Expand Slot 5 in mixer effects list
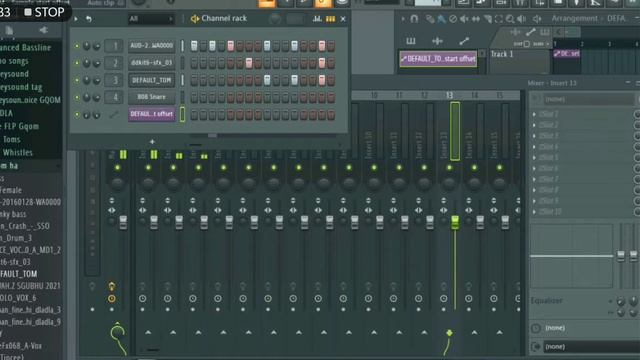The height and width of the screenshot is (360, 640). 534,158
